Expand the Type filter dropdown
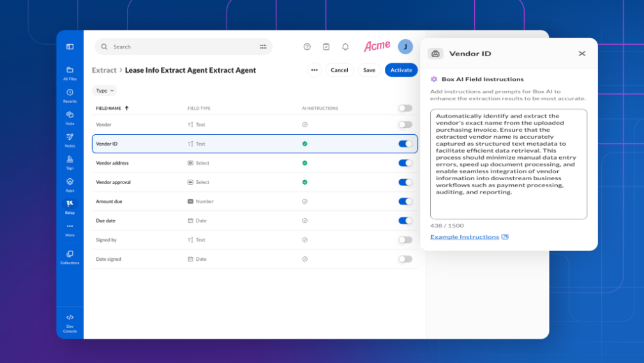The image size is (644, 363). click(x=105, y=91)
